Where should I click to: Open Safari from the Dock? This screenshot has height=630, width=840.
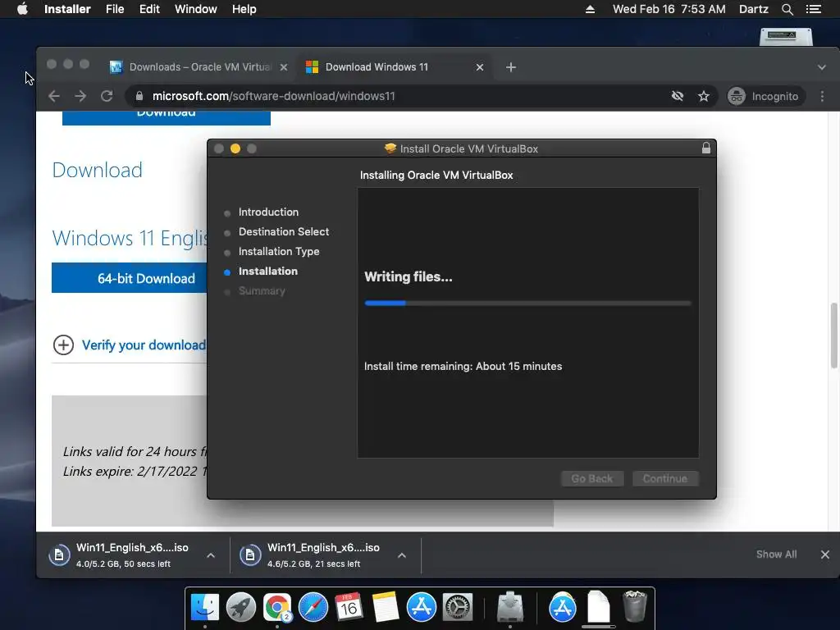[313, 607]
